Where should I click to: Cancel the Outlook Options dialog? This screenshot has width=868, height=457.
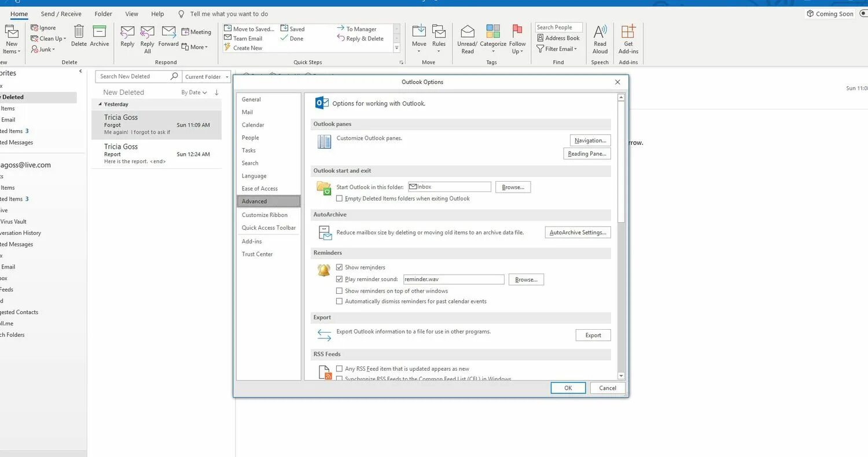(608, 388)
